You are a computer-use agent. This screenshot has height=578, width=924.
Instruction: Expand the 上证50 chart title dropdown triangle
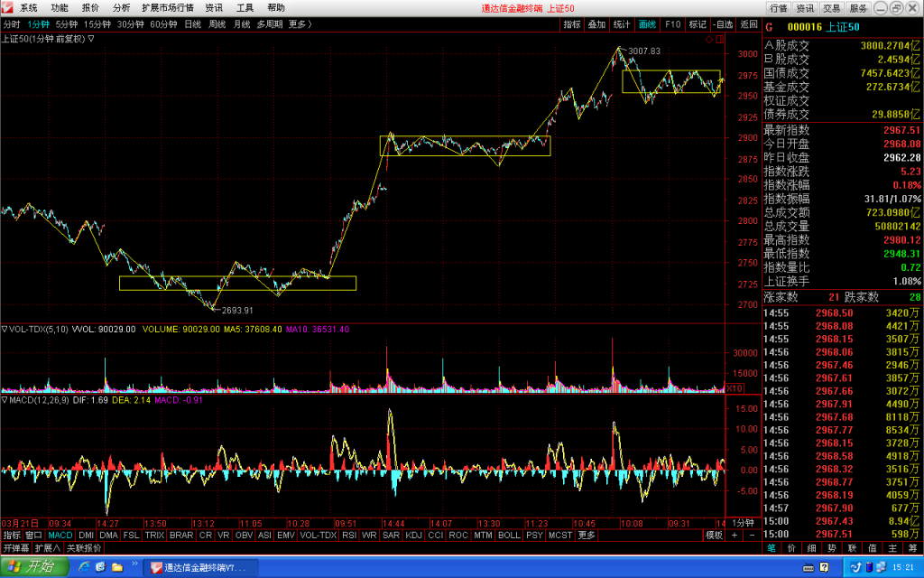click(x=91, y=39)
